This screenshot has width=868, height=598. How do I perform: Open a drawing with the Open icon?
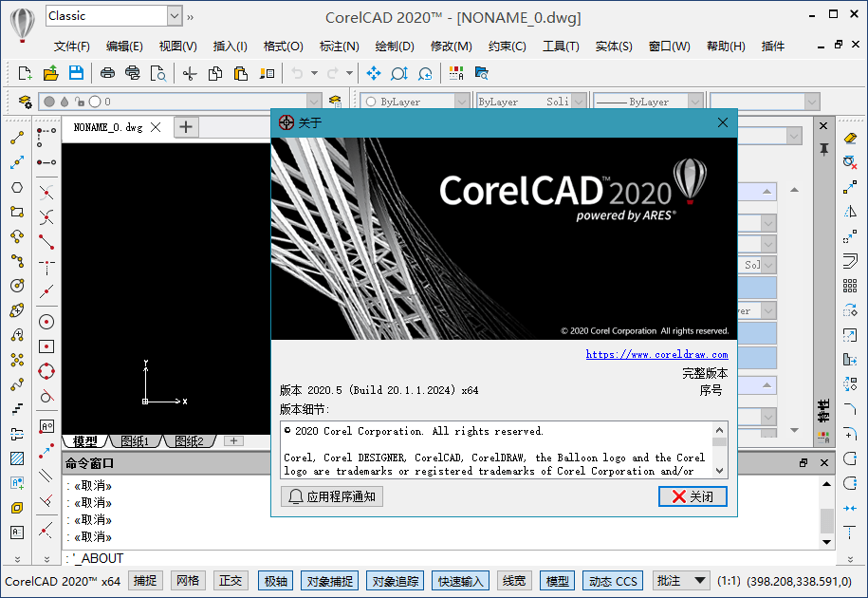click(50, 73)
